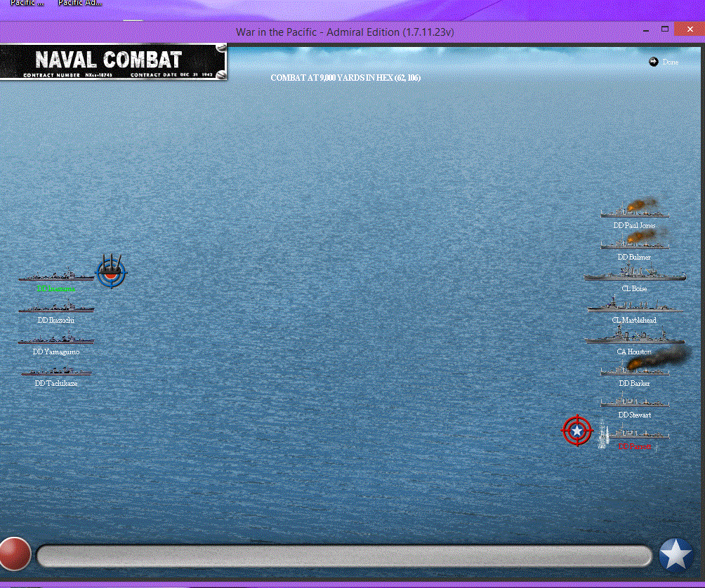The image size is (705, 588).
Task: Click the DD Yamagumo name label
Action: [x=56, y=352]
